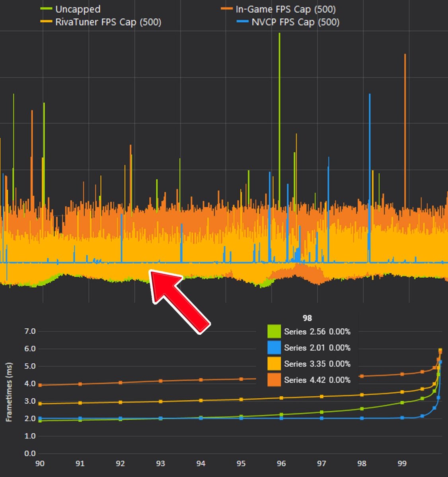This screenshot has height=477, width=448.
Task: Click the 99 x-axis percentile label
Action: (402, 463)
